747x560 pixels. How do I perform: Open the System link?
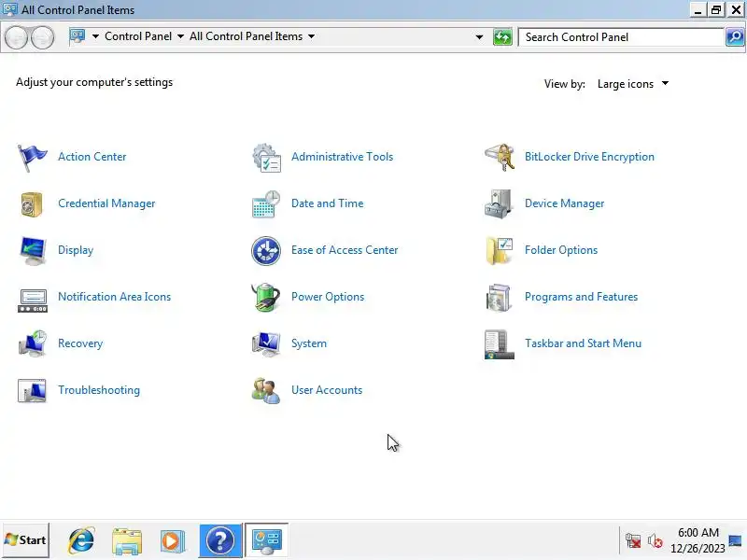click(309, 343)
